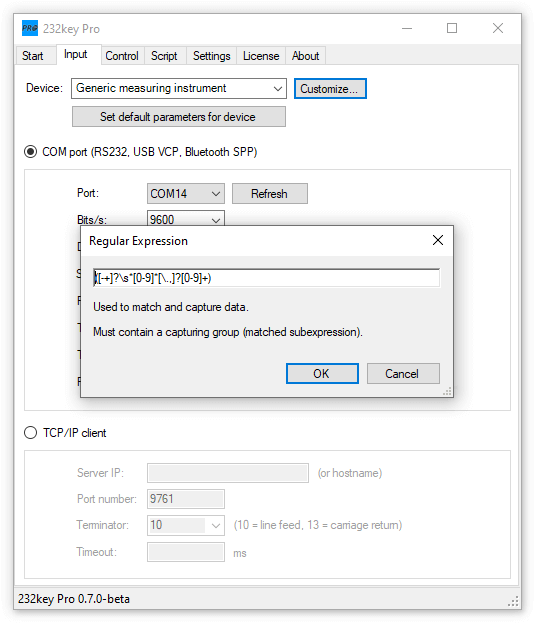Image resolution: width=535 pixels, height=623 pixels.
Task: Confirm the regular expression with OK
Action: pos(322,373)
